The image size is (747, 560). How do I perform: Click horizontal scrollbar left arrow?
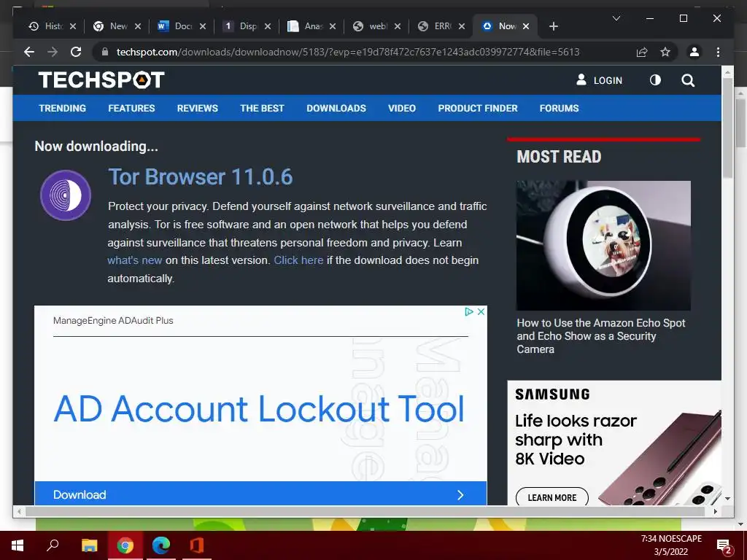coord(19,511)
